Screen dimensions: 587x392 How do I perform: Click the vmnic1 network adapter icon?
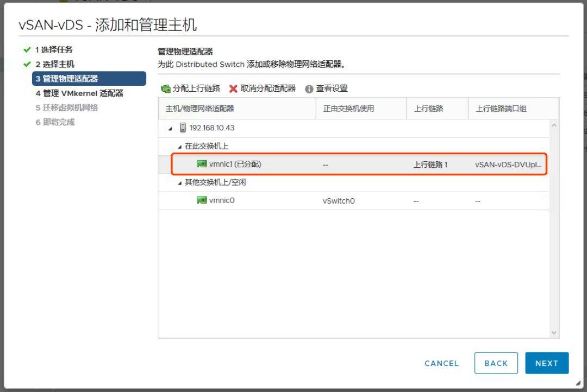click(x=202, y=164)
